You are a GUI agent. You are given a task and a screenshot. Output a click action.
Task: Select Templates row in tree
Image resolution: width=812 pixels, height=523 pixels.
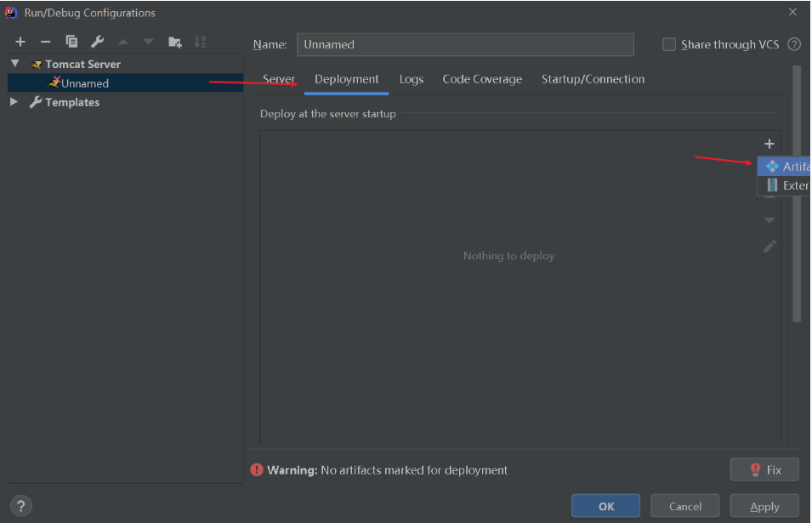coord(125,102)
